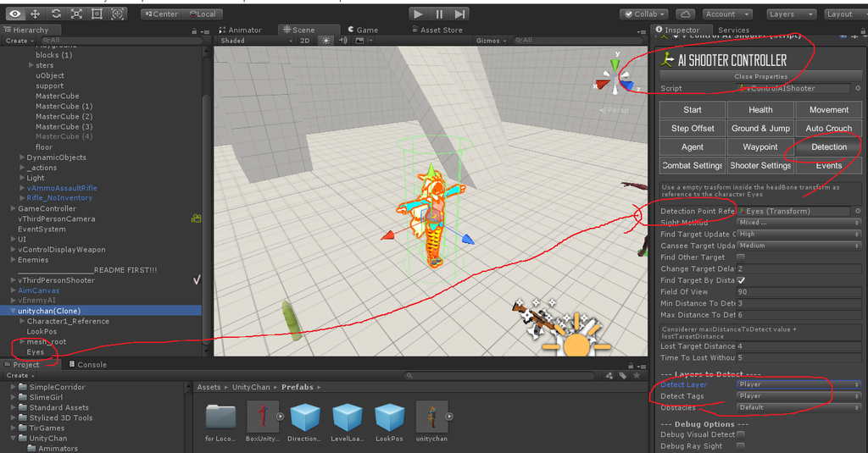Step one frame forward
The height and width of the screenshot is (453, 868).
click(x=459, y=14)
